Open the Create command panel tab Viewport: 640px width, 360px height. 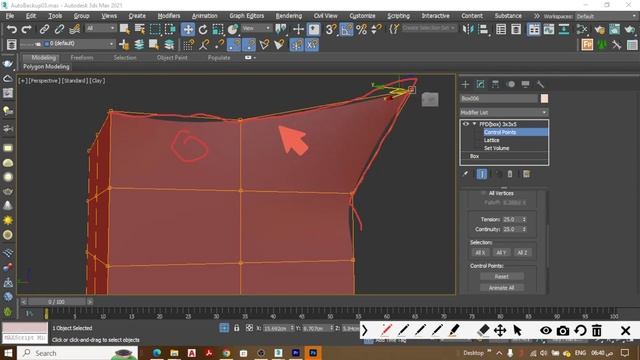(x=465, y=84)
